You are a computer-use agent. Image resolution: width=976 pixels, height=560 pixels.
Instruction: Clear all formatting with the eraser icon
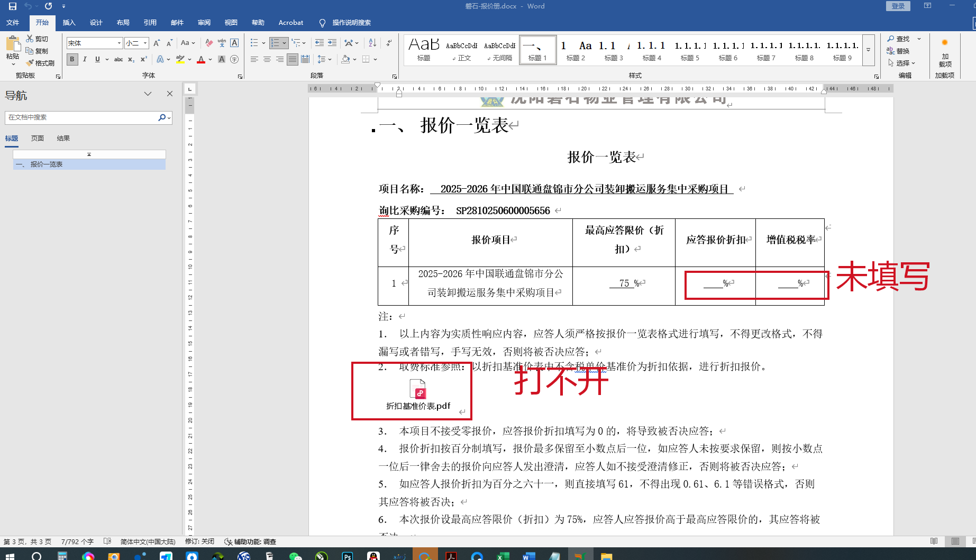coord(209,43)
